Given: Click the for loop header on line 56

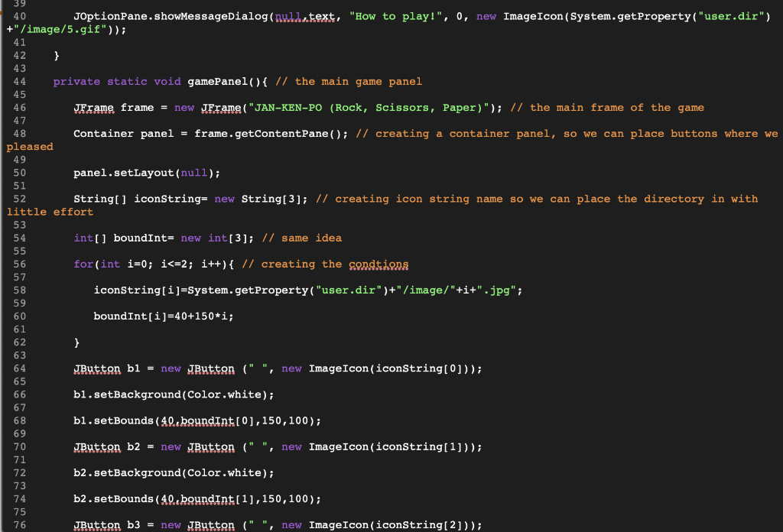Looking at the screenshot, I should click(154, 264).
